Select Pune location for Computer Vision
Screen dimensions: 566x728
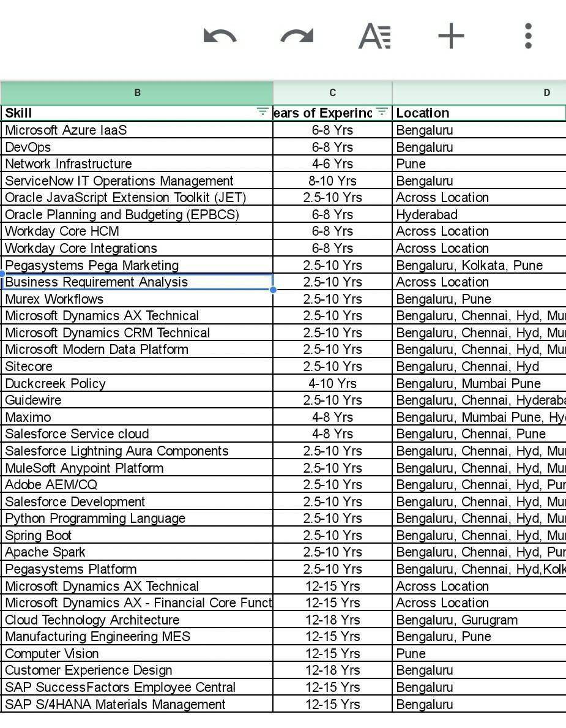click(479, 653)
